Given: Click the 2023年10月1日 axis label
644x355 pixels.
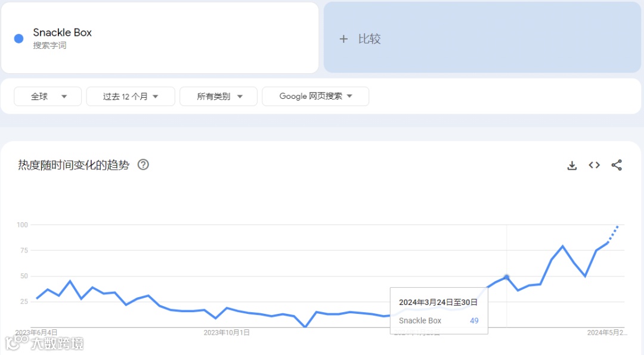Looking at the screenshot, I should [227, 332].
